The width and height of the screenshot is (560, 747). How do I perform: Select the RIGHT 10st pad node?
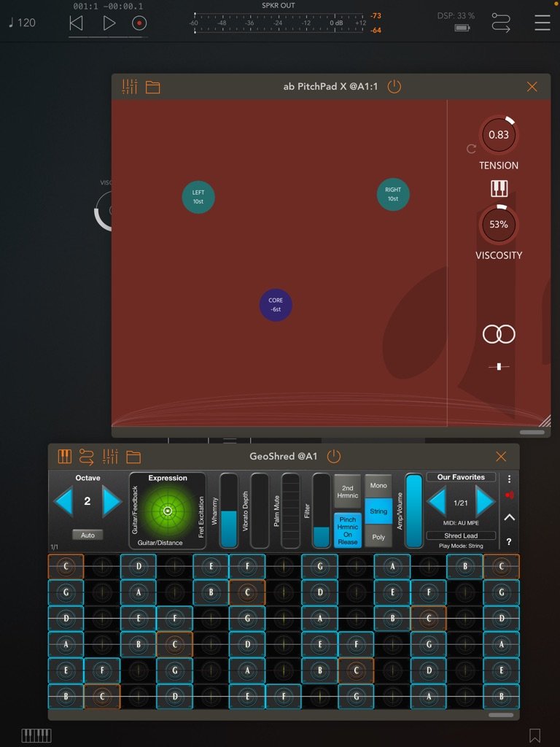pyautogui.click(x=393, y=194)
